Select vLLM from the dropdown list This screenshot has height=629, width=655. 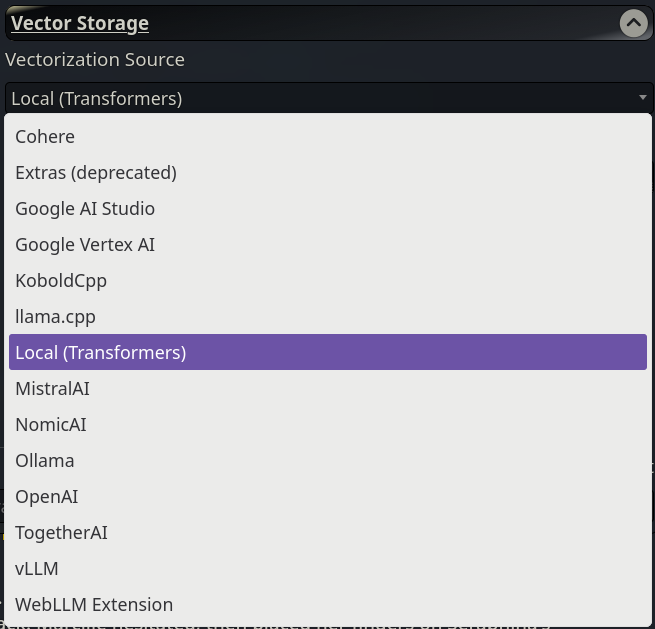pyautogui.click(x=37, y=569)
